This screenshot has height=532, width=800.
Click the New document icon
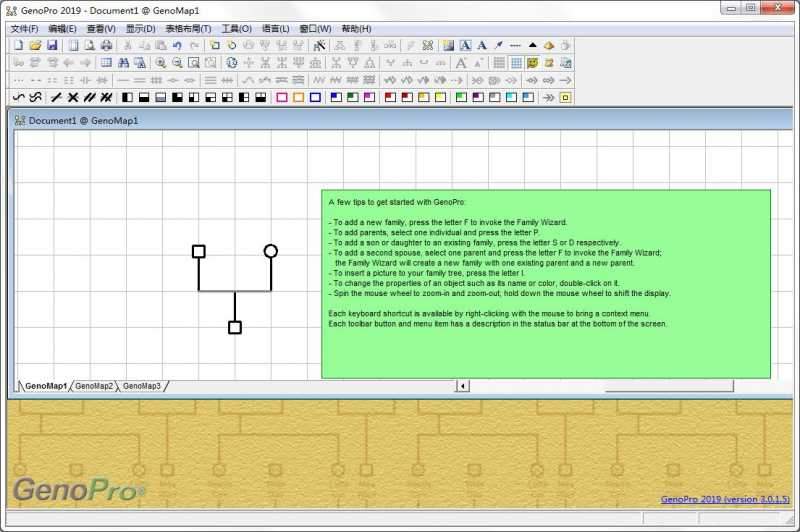(x=19, y=45)
